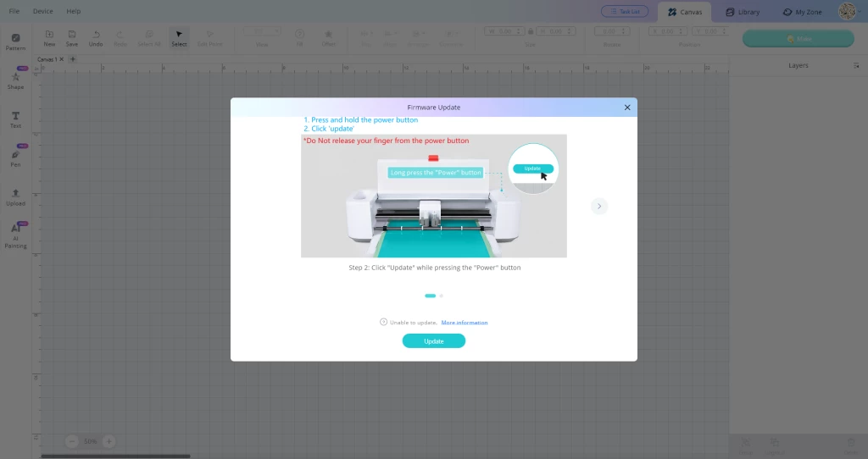Click the help icon beside Unable to update

point(383,322)
